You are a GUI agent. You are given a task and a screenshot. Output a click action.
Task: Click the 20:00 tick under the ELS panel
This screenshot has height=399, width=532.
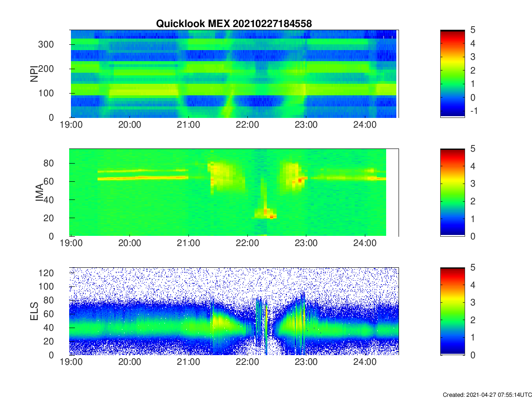click(x=130, y=362)
